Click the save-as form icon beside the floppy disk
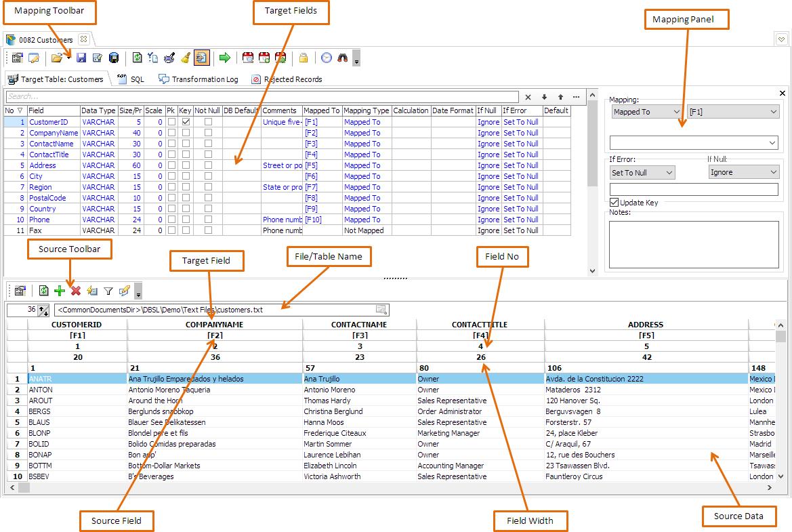 98,58
